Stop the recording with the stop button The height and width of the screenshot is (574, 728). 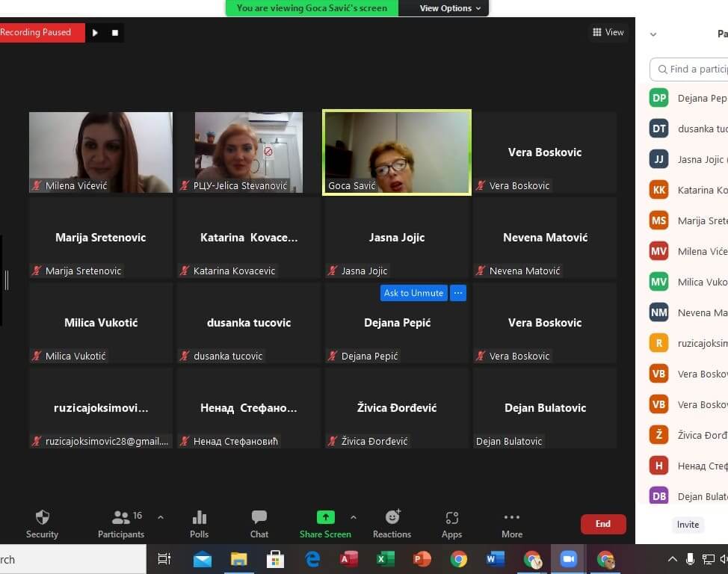pyautogui.click(x=115, y=33)
